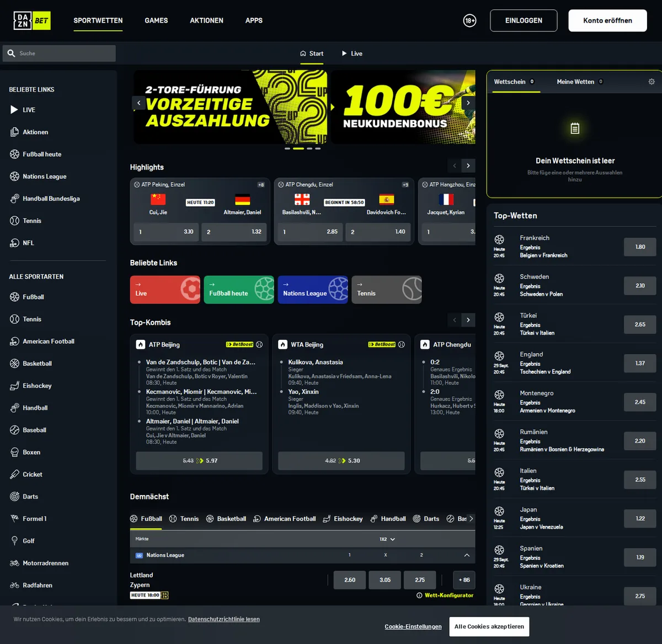Switch to Meine Wetten tab
This screenshot has height=644, width=662.
click(x=579, y=82)
